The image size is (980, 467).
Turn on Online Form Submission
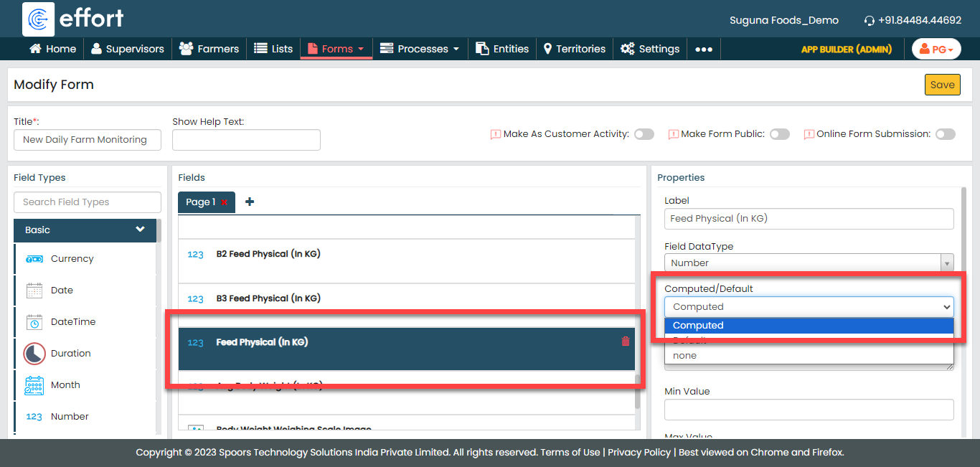(945, 134)
